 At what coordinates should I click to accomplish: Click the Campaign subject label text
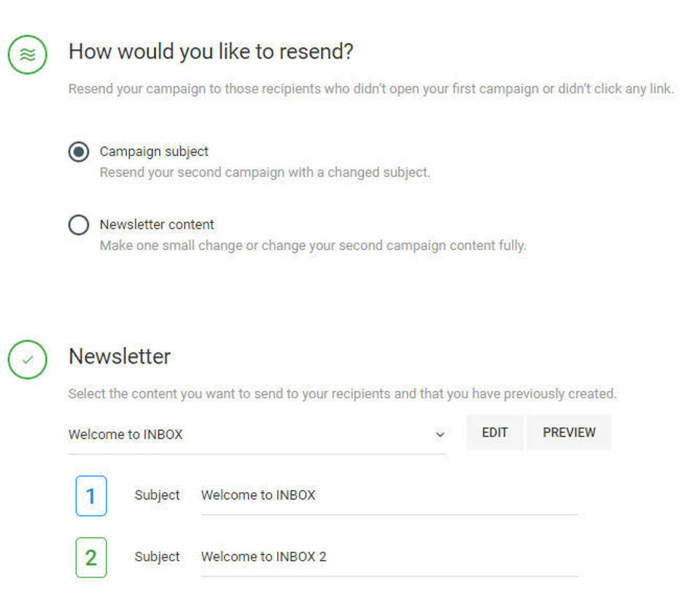[x=154, y=152]
